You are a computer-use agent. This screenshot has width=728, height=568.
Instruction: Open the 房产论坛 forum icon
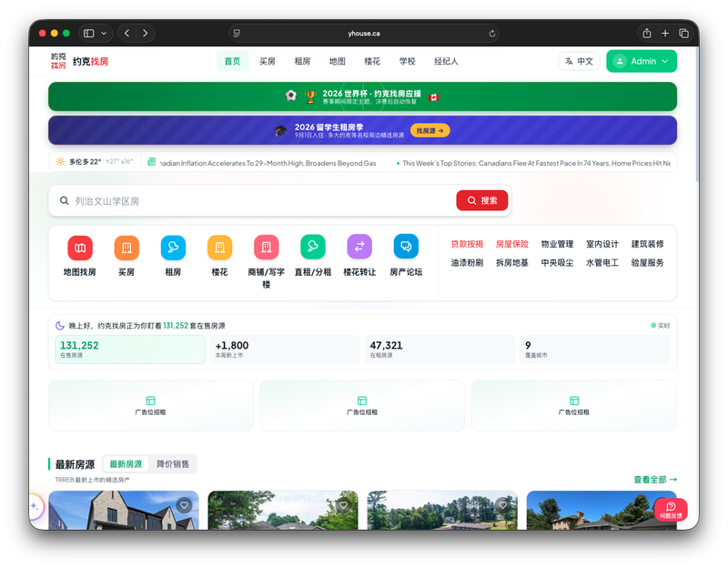coord(406,247)
